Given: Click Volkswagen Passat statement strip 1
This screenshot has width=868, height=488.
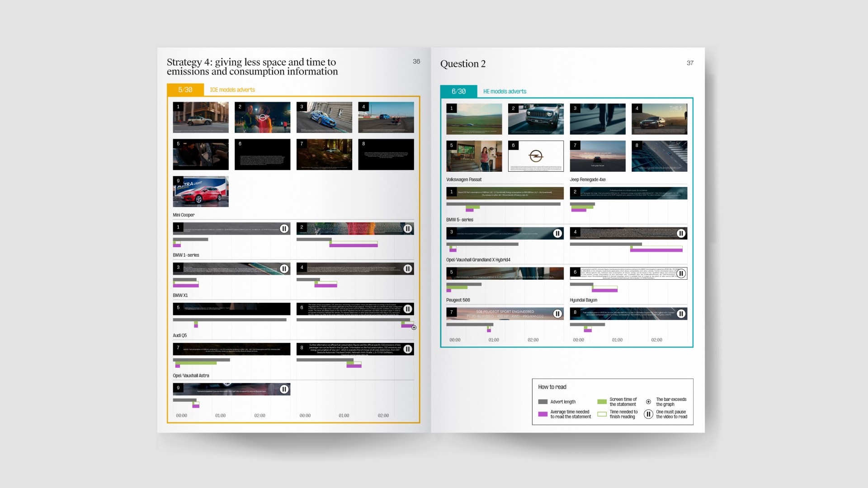Looking at the screenshot, I should 505,193.
